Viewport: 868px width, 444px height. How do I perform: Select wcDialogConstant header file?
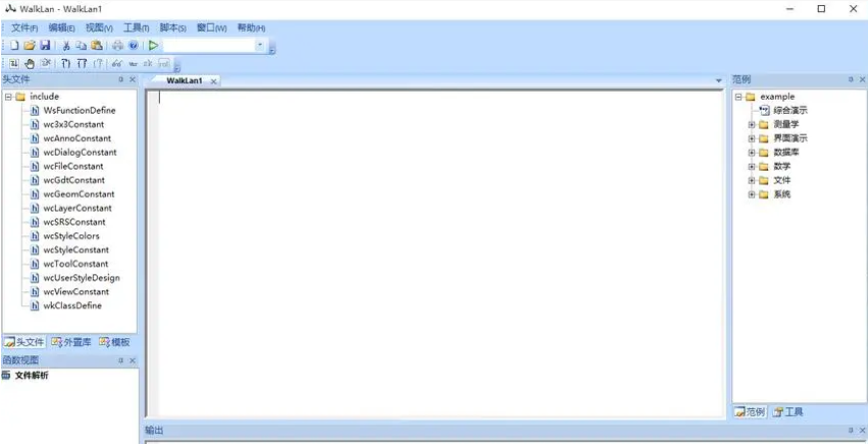(x=80, y=152)
